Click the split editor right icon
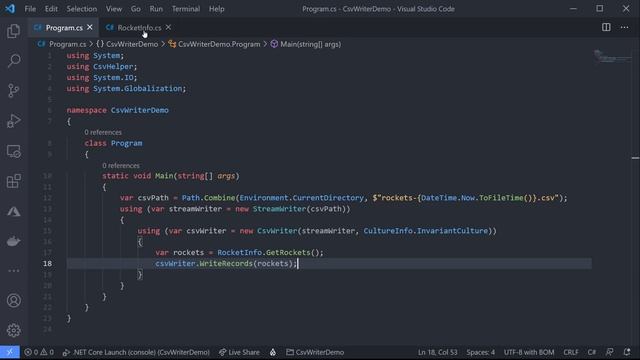640x360 pixels. click(x=606, y=27)
